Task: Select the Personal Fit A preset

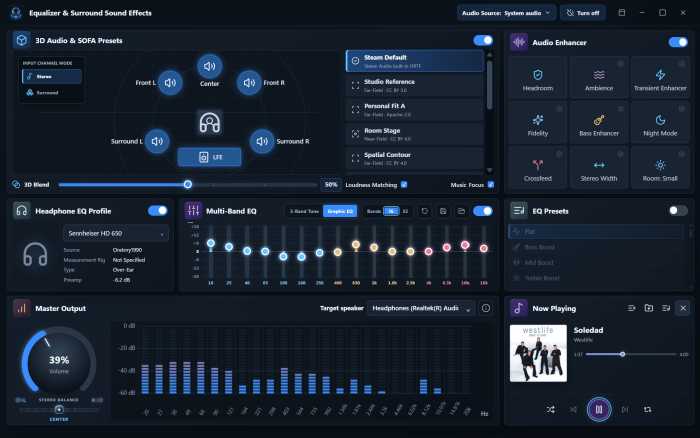Action: 415,110
